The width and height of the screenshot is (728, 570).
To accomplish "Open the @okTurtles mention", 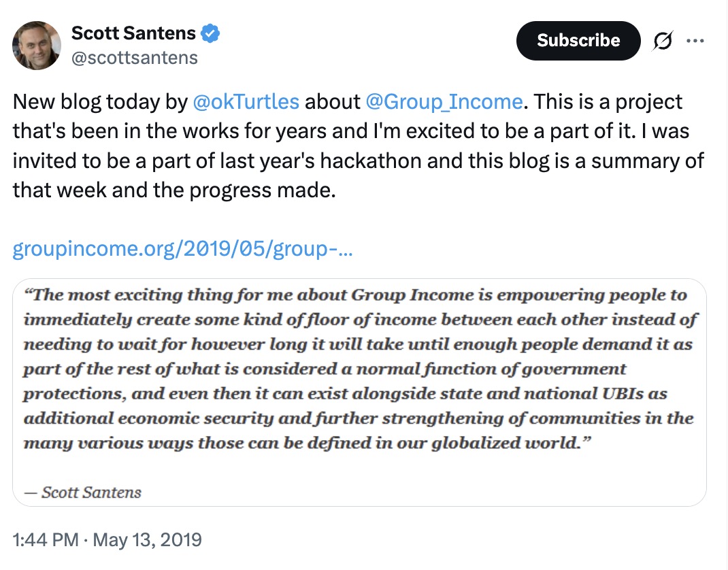I will (x=246, y=102).
